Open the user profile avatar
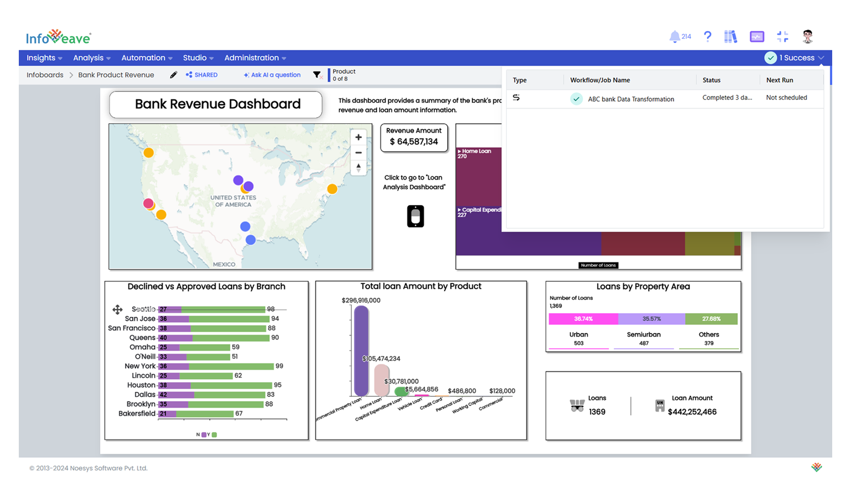Image resolution: width=851 pixels, height=504 pixels. click(807, 37)
